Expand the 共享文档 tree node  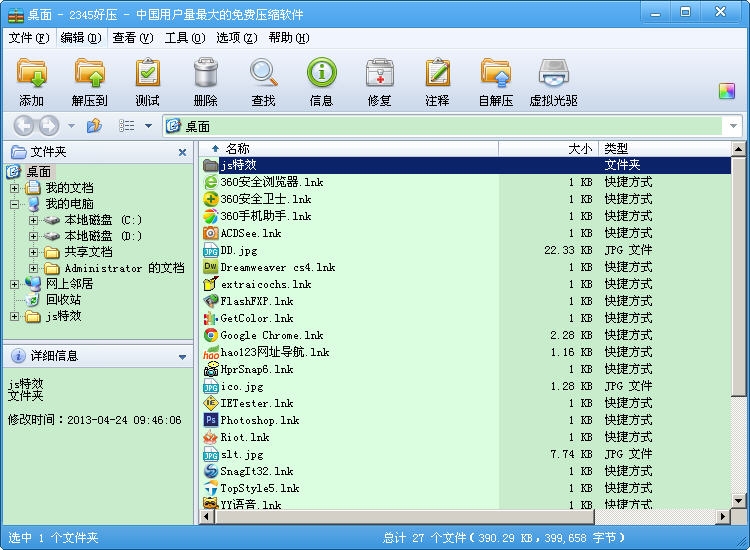33,252
